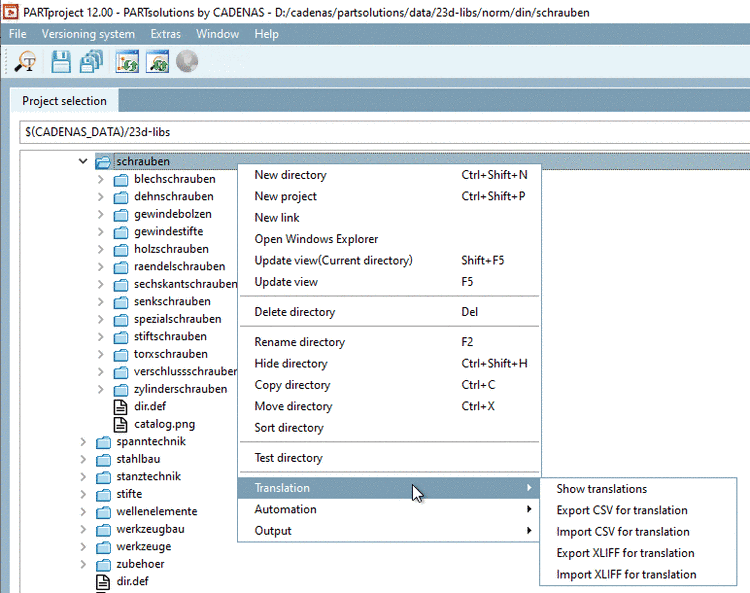Select Export CSV for translation
The width and height of the screenshot is (750, 593).
click(638, 510)
